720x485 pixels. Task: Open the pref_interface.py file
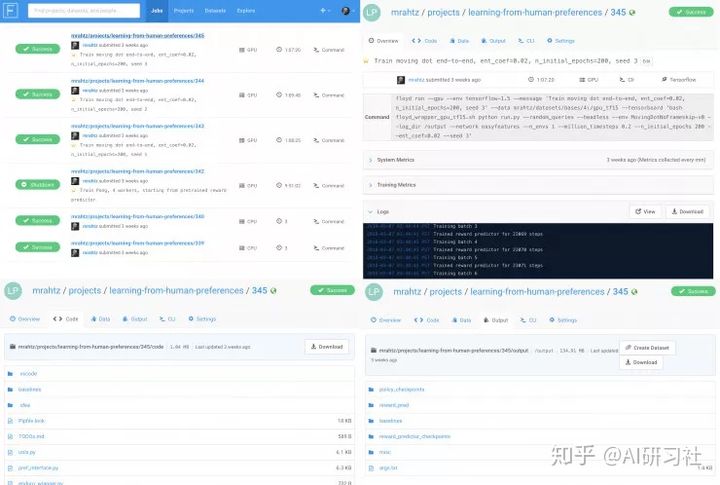click(x=38, y=468)
